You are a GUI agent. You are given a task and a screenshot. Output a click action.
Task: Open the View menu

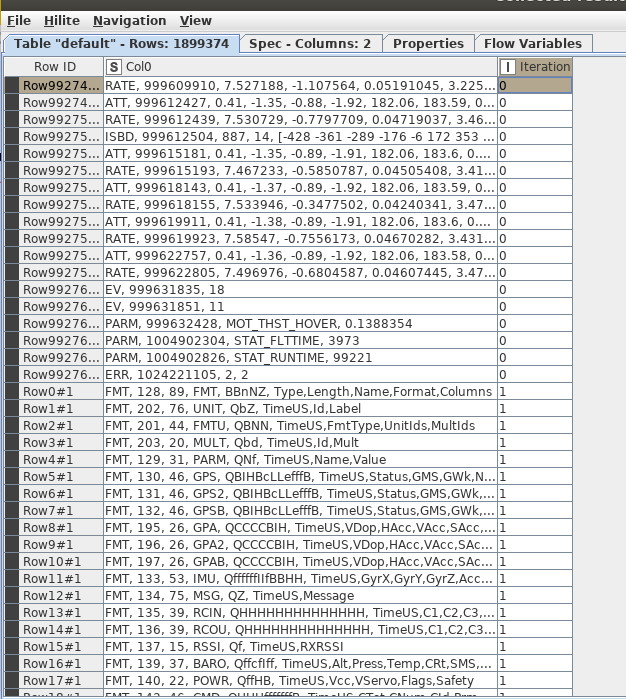click(196, 21)
